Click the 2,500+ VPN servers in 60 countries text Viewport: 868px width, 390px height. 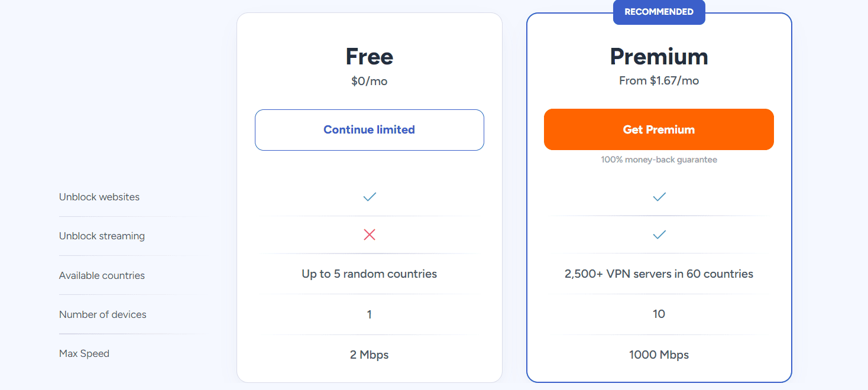tap(659, 274)
